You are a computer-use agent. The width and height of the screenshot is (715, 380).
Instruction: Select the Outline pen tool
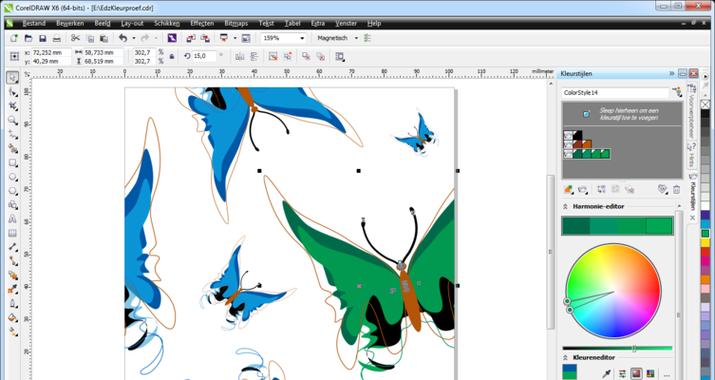tap(13, 304)
